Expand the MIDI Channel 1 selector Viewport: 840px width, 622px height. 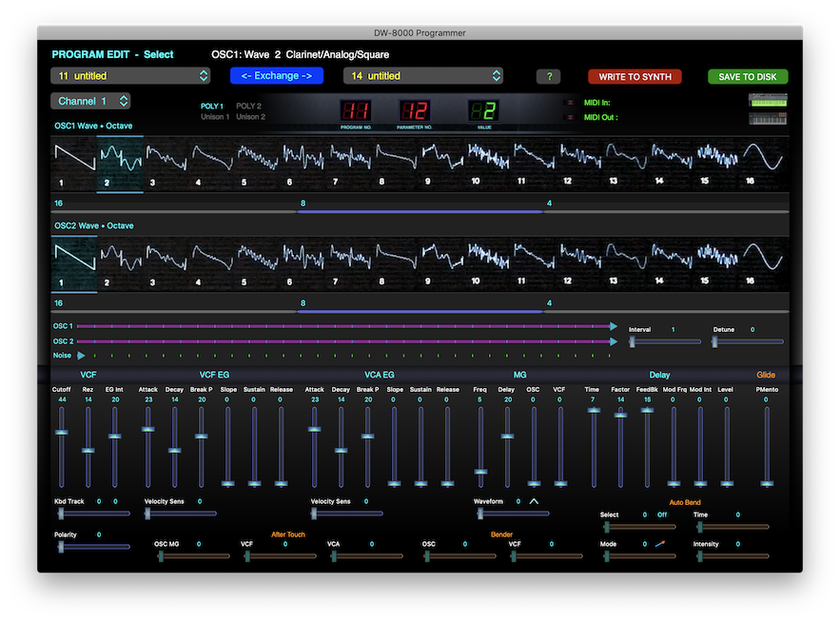[90, 101]
